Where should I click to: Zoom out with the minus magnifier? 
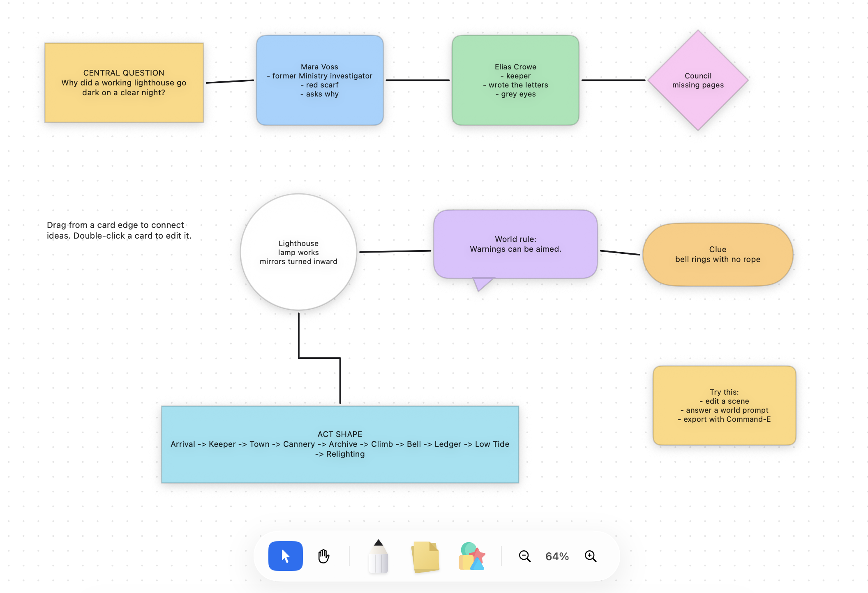point(524,556)
